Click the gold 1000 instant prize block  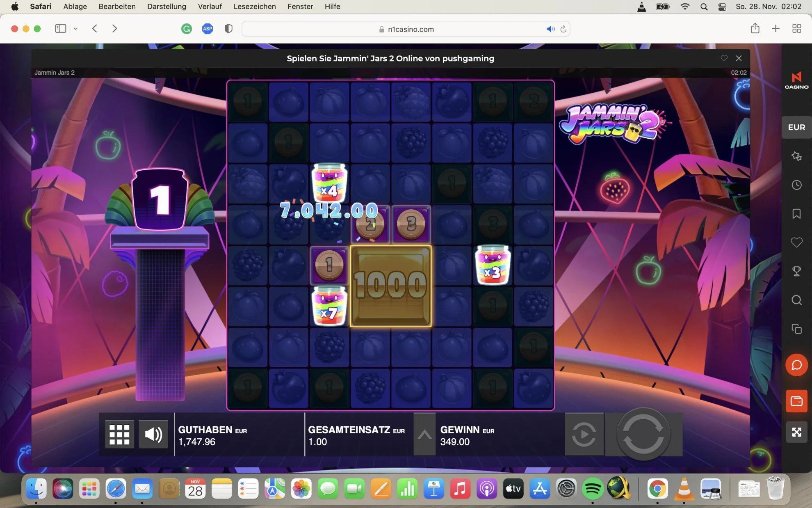[390, 286]
